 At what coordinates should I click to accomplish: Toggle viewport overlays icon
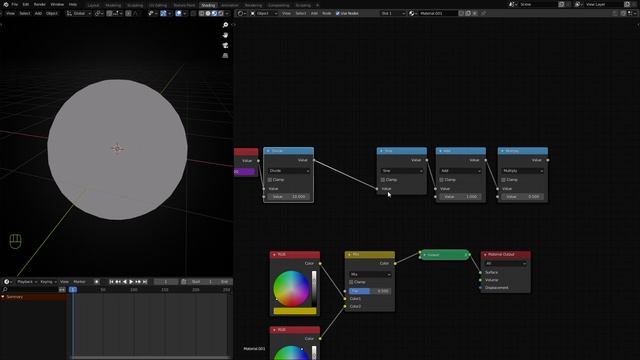coord(178,13)
